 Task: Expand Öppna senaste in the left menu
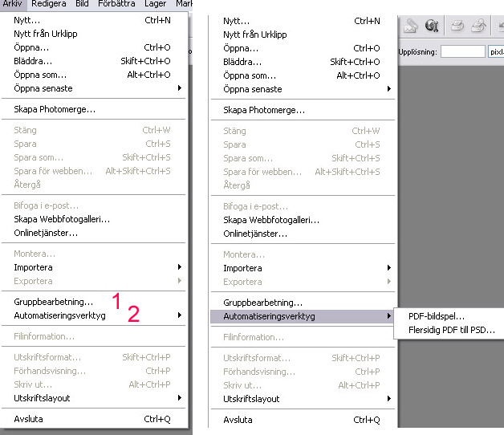(94, 88)
